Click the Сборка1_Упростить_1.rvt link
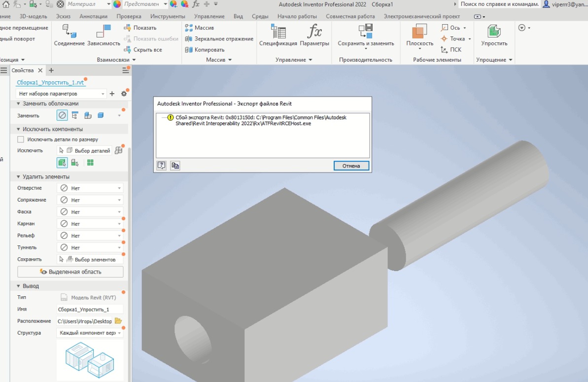This screenshot has height=382, width=588. 50,82
